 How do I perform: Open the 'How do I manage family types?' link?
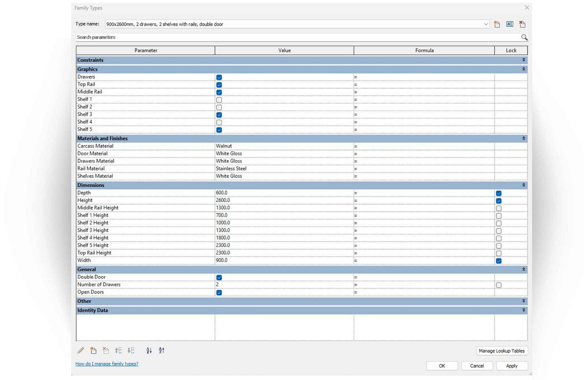pyautogui.click(x=107, y=364)
